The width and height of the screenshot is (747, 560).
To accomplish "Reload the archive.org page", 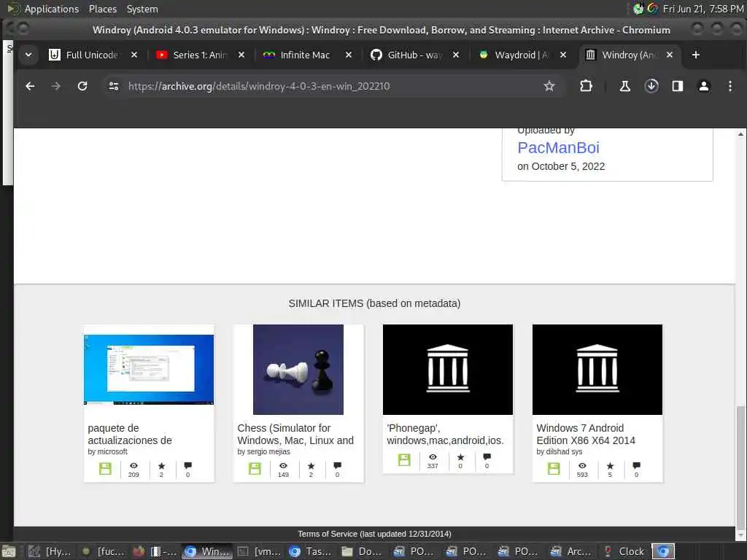I will [82, 86].
